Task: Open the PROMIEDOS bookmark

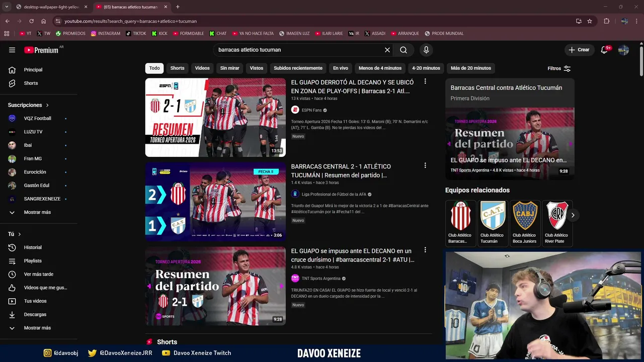Action: [70, 34]
